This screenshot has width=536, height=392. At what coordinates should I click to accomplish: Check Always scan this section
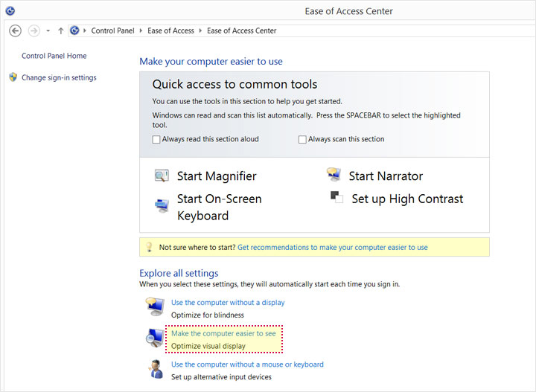click(x=302, y=139)
